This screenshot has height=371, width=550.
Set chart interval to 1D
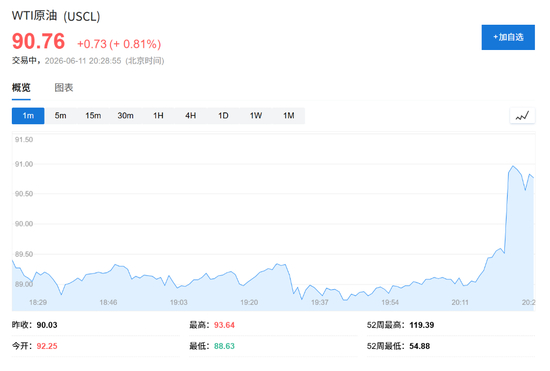(223, 116)
